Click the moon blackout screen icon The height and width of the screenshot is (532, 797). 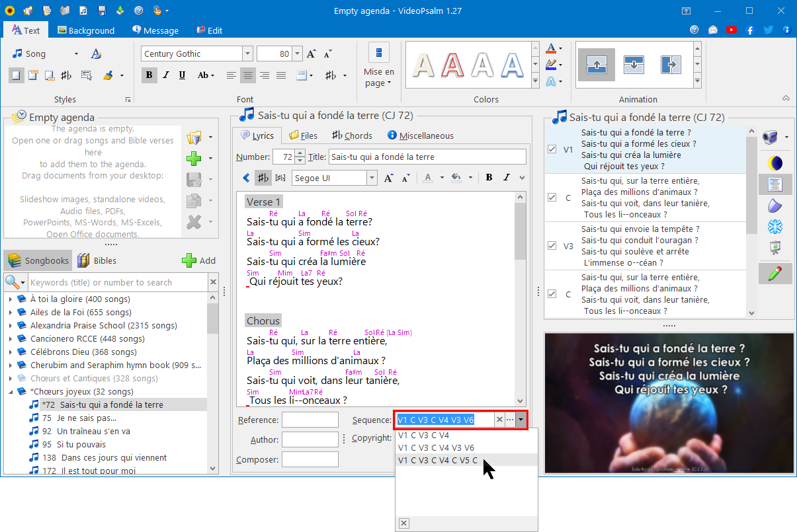pos(774,163)
